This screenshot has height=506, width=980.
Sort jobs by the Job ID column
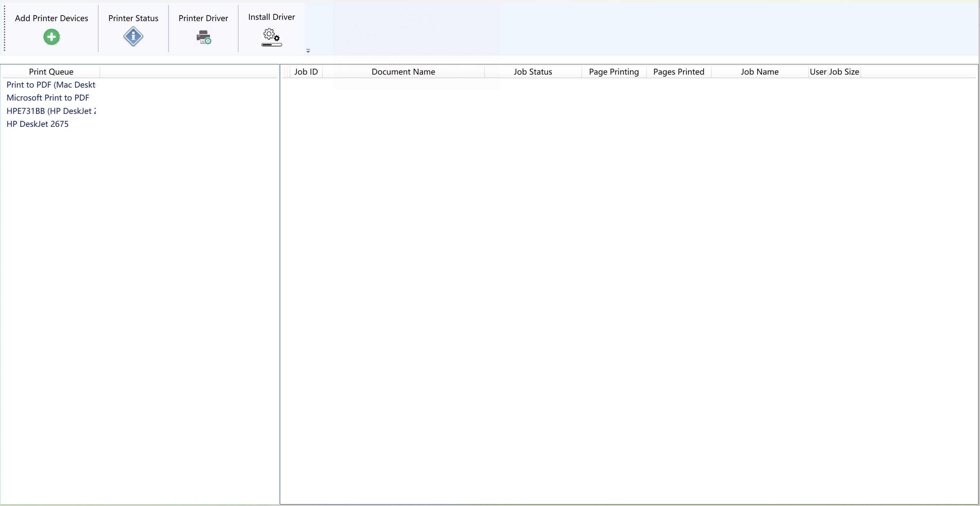tap(306, 72)
